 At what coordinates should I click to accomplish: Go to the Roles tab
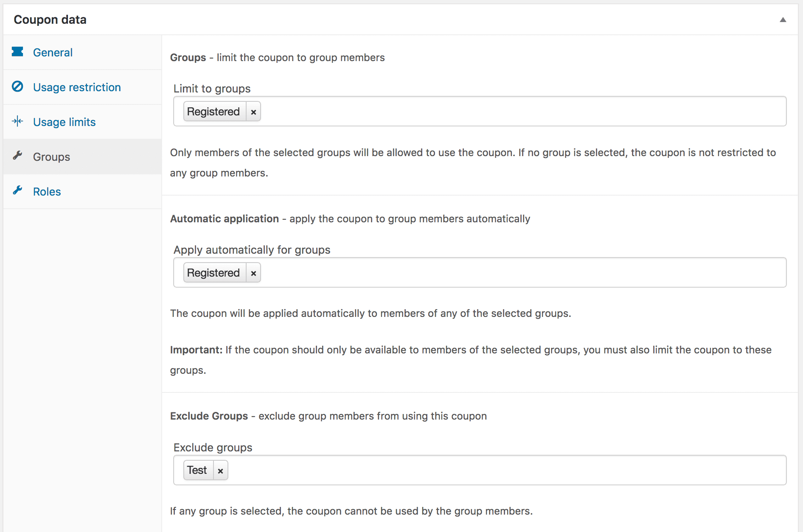point(47,192)
